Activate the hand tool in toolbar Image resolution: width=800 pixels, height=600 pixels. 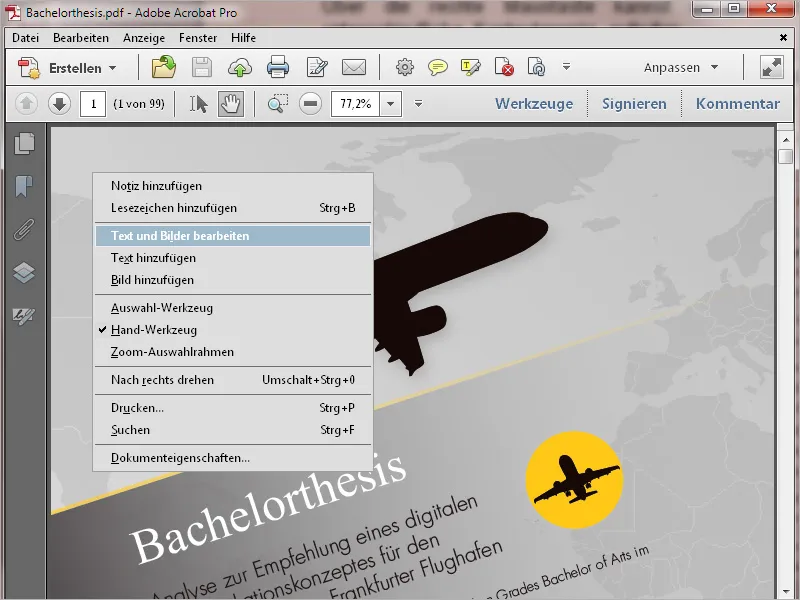(231, 104)
